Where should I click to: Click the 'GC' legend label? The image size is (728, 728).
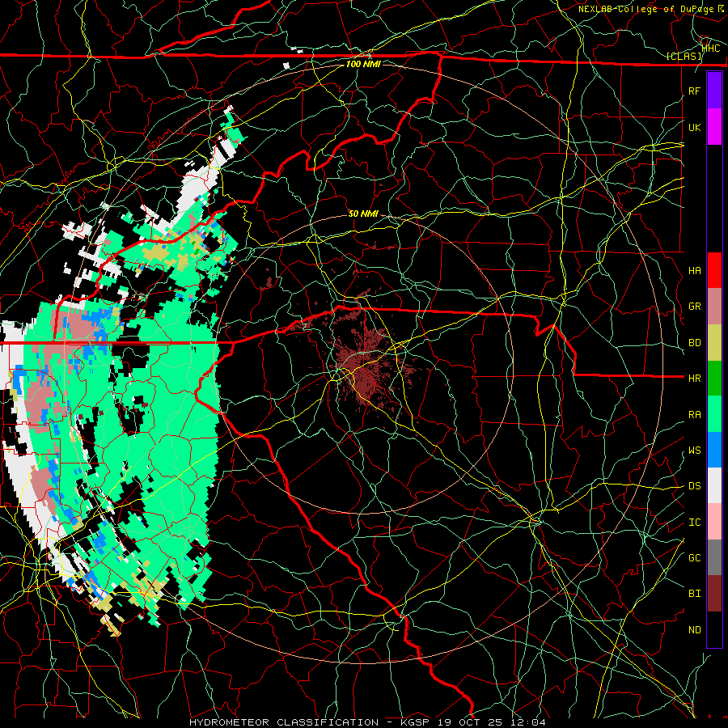[694, 558]
